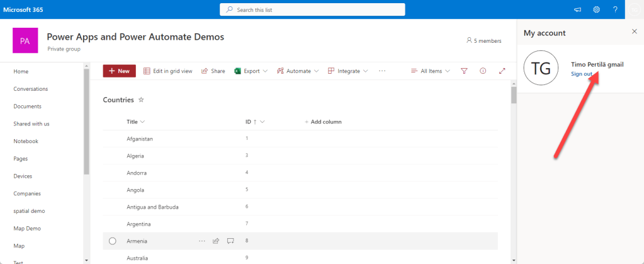Click the Sign out link
This screenshot has height=264, width=644.
click(581, 74)
